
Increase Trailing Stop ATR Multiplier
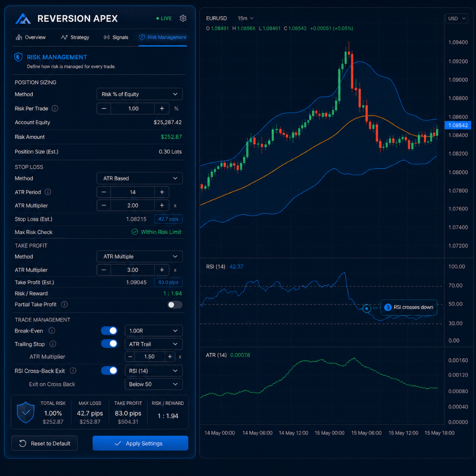[x=170, y=357]
